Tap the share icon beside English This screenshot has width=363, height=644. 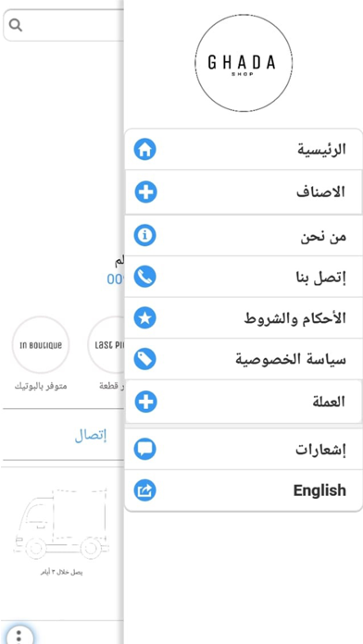coord(145,490)
